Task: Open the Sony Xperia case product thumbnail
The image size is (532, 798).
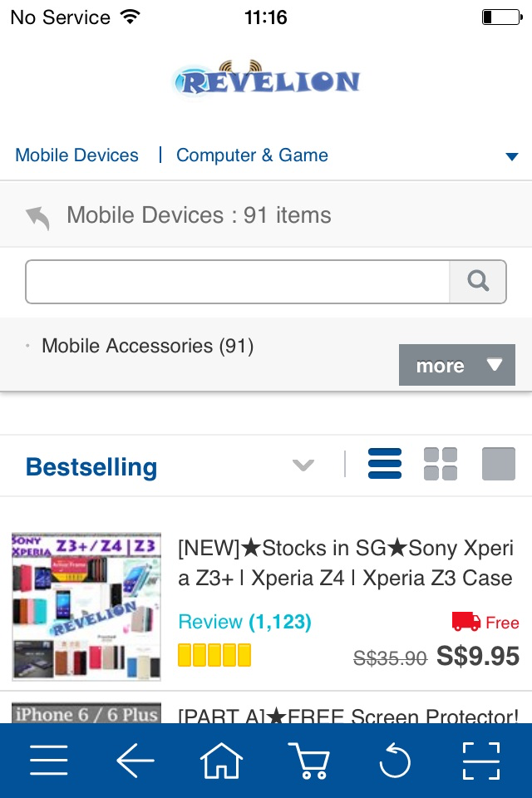Action: (x=86, y=606)
